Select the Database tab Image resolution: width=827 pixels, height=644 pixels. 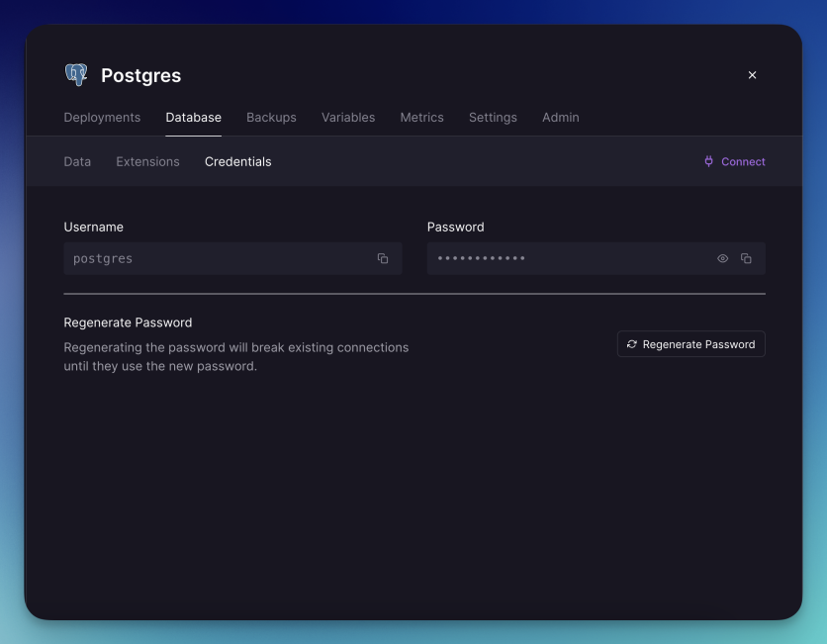[x=194, y=117]
